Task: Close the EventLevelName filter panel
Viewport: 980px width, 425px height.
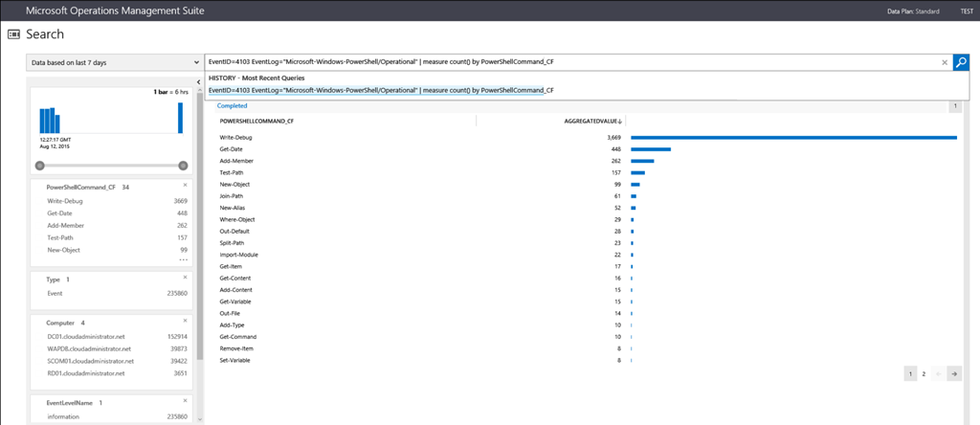Action: pos(185,401)
